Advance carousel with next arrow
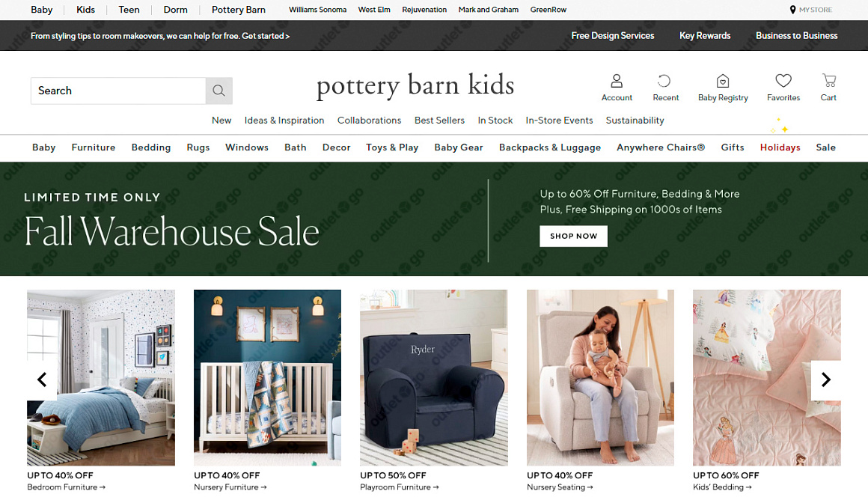 [x=826, y=379]
